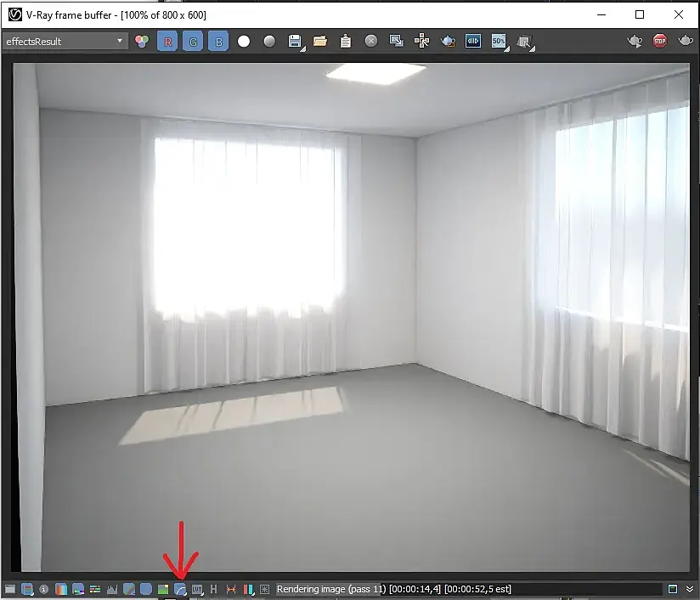Open the render history with H icon
Image resolution: width=700 pixels, height=600 pixels.
tap(213, 589)
